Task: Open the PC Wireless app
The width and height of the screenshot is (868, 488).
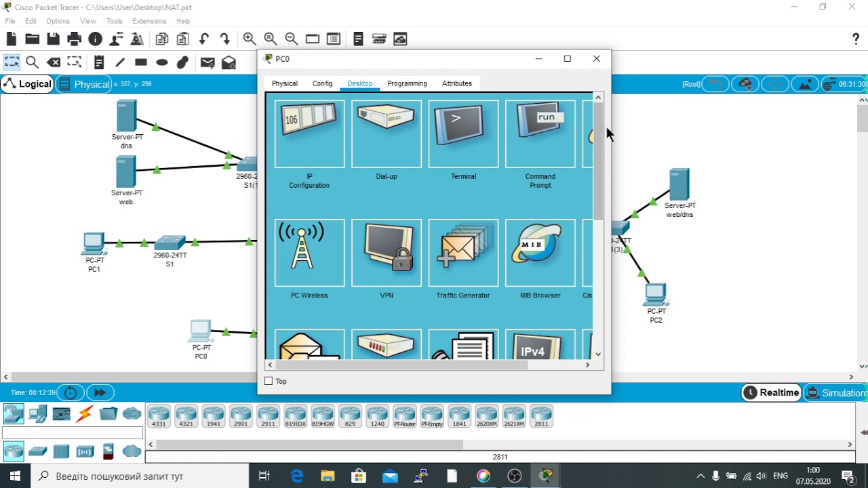Action: [x=309, y=253]
